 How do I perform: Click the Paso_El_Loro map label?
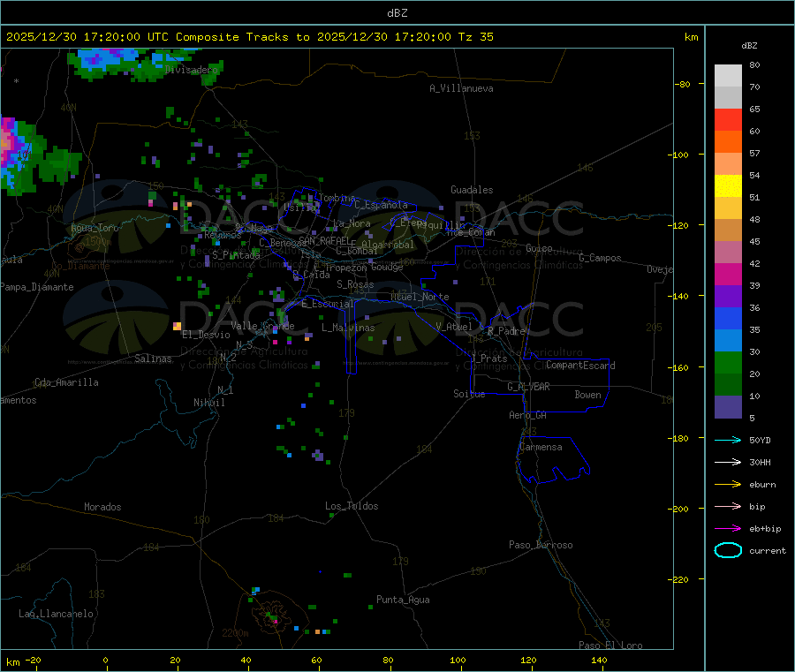610,646
